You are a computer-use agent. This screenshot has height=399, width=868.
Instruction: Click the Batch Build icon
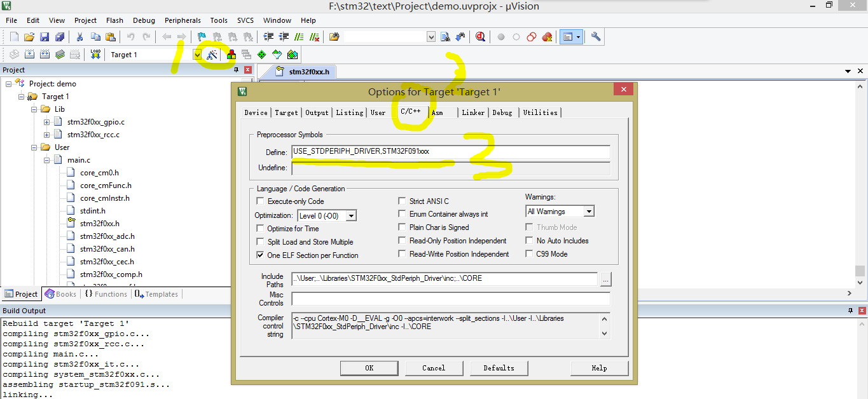[60, 55]
